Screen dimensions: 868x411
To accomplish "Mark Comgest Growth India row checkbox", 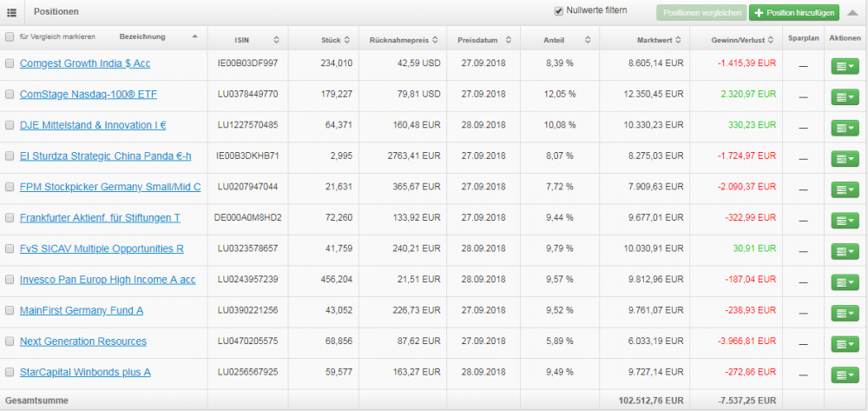I will tap(10, 63).
